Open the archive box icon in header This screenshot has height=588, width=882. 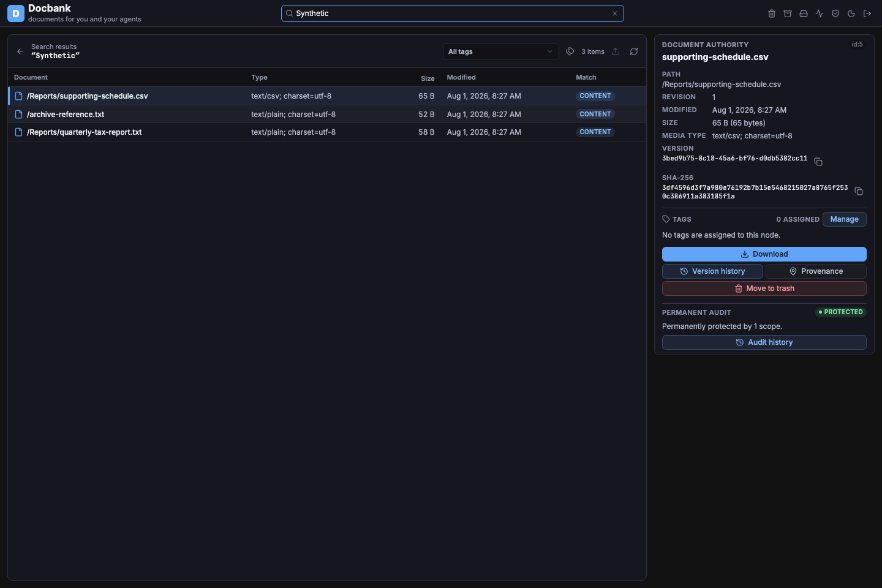[788, 13]
